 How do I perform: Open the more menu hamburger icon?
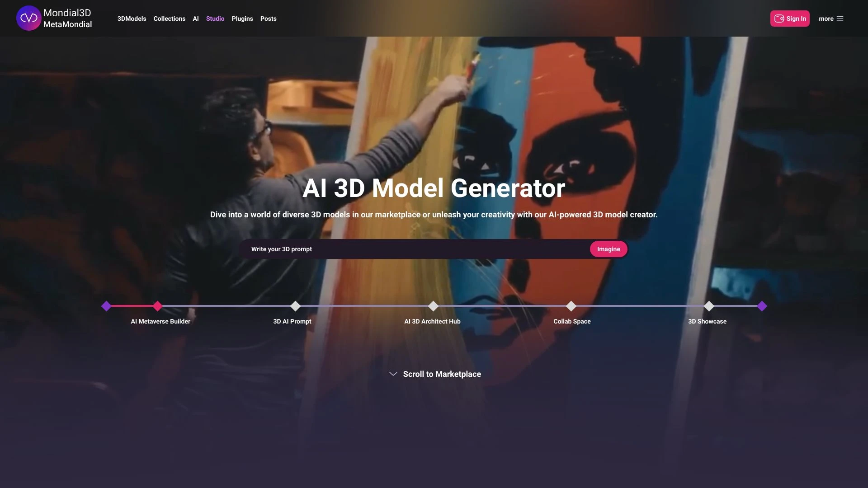[840, 19]
